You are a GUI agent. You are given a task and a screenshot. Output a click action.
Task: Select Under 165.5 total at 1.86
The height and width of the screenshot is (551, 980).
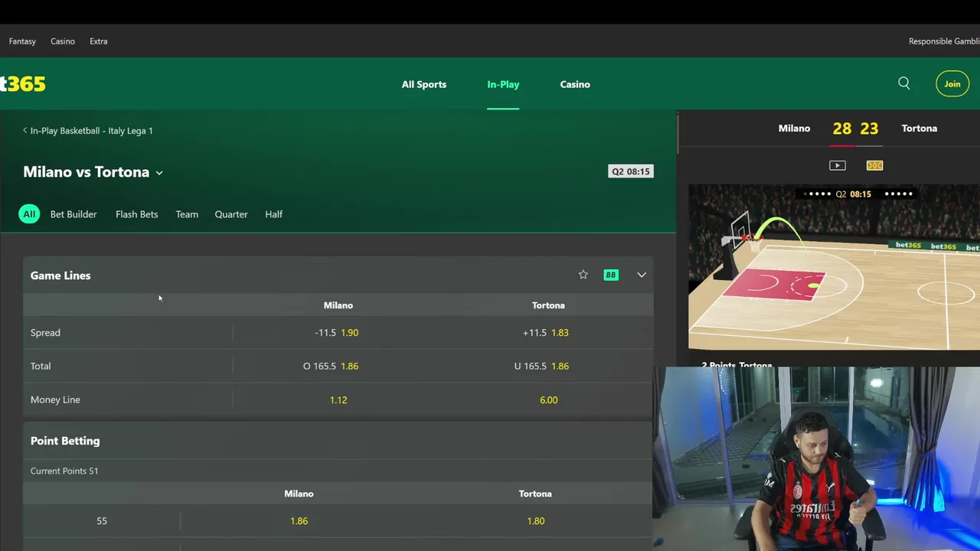(x=548, y=366)
